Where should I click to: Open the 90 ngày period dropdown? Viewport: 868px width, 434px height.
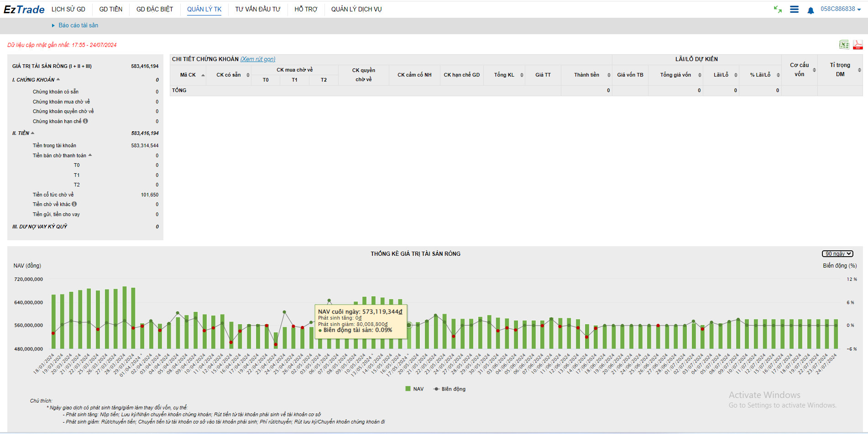coord(837,253)
